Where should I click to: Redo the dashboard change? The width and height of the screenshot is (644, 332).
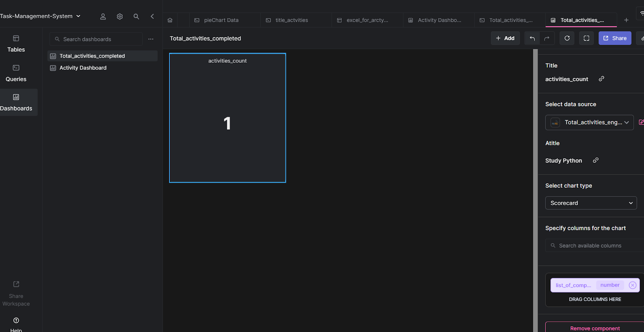pos(547,38)
